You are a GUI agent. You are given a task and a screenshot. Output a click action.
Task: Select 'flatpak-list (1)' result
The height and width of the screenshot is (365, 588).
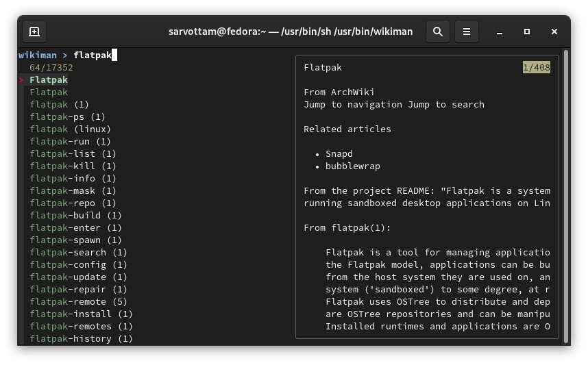click(x=73, y=154)
